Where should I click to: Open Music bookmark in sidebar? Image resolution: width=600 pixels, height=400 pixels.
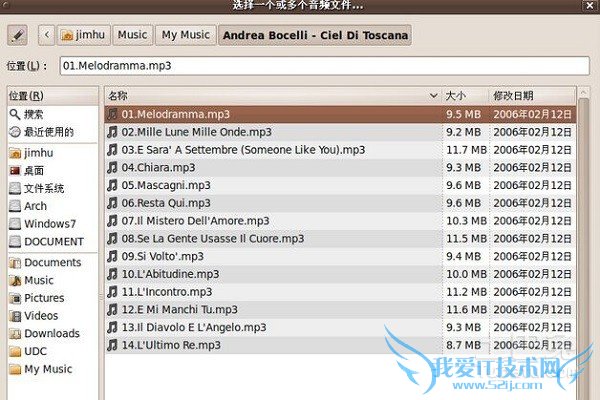[x=52, y=280]
